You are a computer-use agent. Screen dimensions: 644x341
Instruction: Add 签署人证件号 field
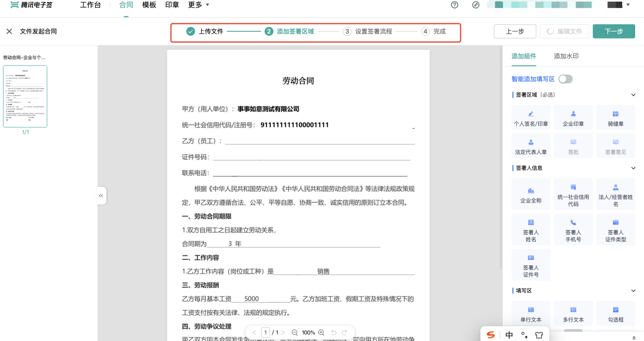pos(531,266)
